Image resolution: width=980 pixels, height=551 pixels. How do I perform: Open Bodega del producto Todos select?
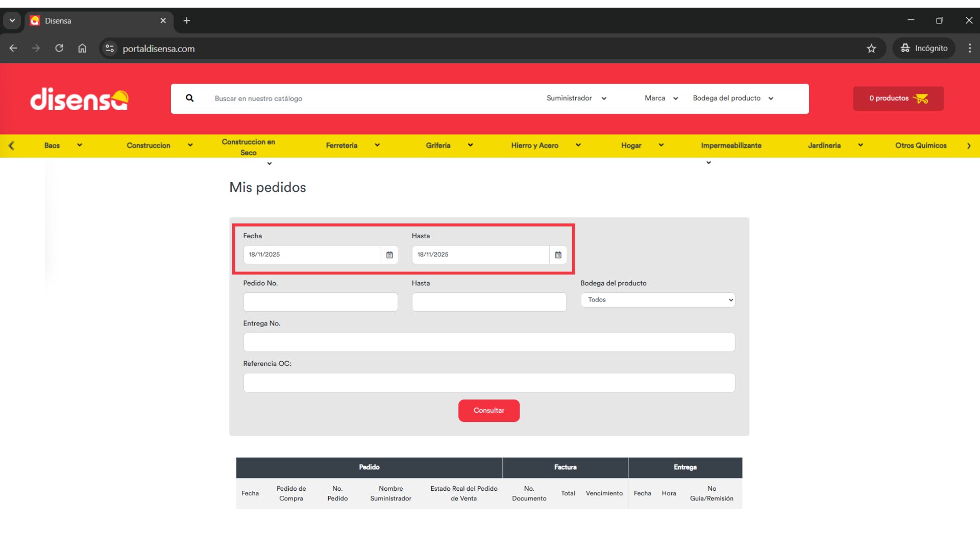[x=657, y=300]
